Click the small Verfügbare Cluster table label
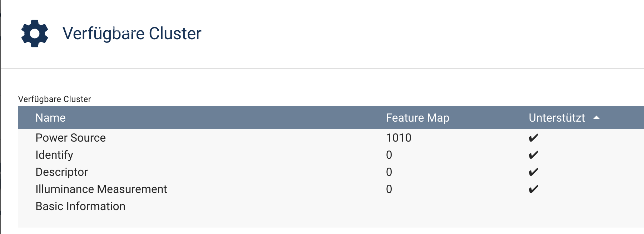644x234 pixels. click(x=54, y=99)
